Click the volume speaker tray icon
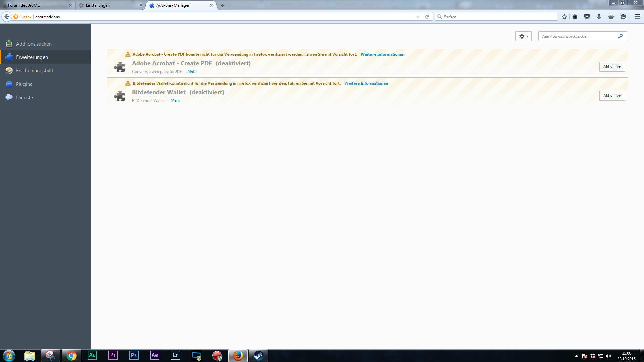Screen dimensions: 644x362 [x=608, y=356]
